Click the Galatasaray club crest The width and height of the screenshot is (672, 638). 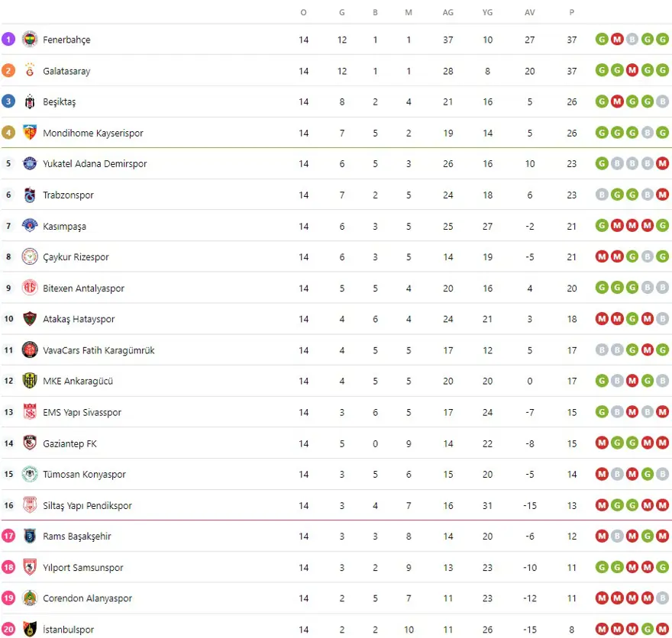[x=30, y=71]
